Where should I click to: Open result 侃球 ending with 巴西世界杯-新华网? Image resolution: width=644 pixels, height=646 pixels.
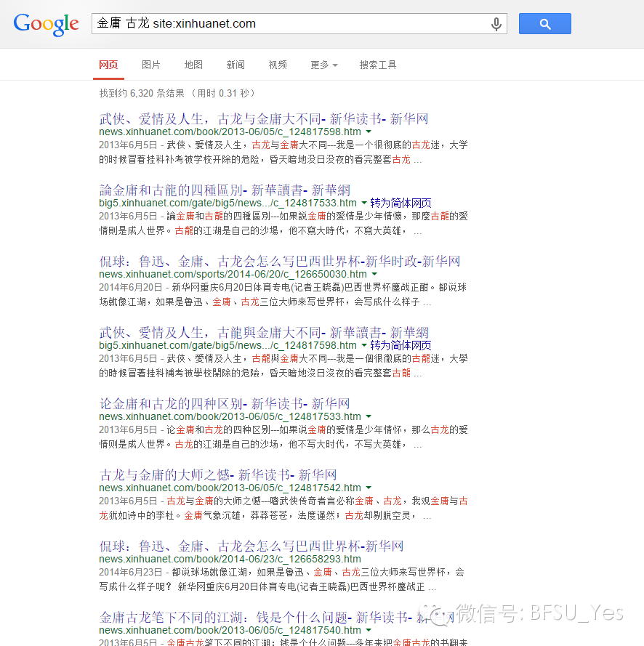click(251, 546)
